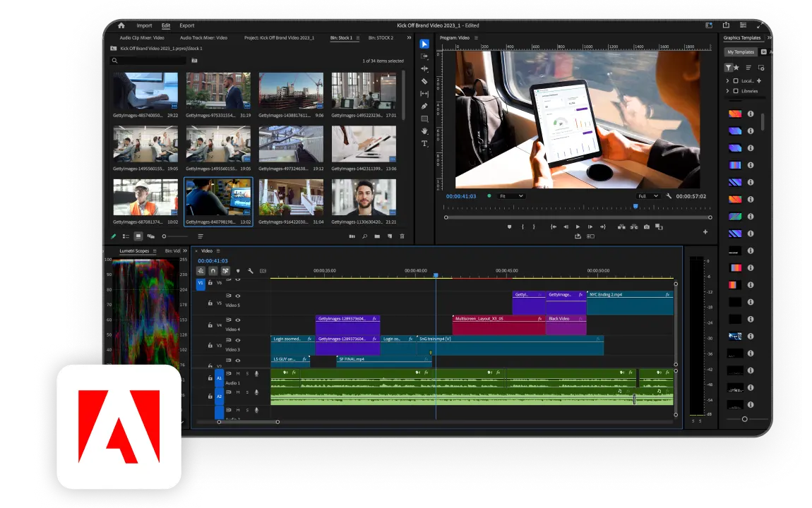Open Bin: STOCK 2 tab

(381, 38)
